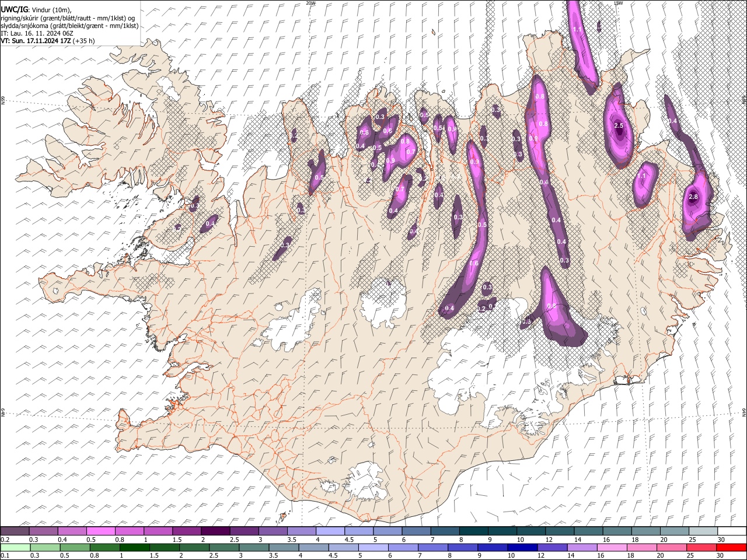Click the "slydda/snjókoma (grátt/bleikt/grænt" description line
Image resolution: width=747 pixels, height=560 pixels.
[69, 26]
